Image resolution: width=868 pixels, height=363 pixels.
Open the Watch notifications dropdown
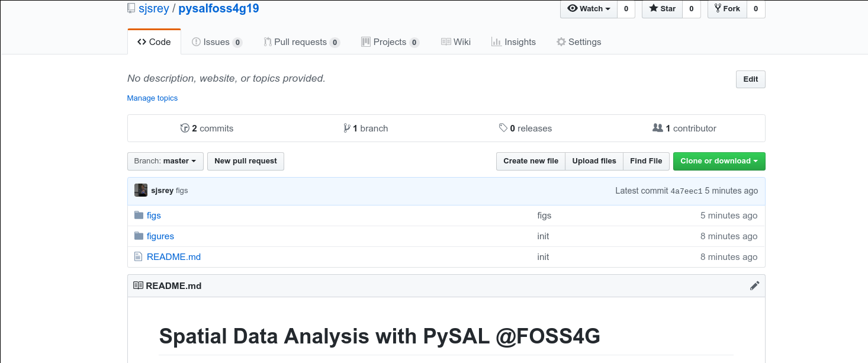click(x=589, y=9)
